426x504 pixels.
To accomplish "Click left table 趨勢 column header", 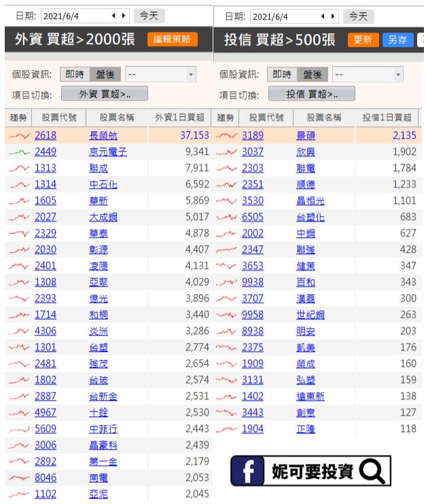I will [x=18, y=118].
